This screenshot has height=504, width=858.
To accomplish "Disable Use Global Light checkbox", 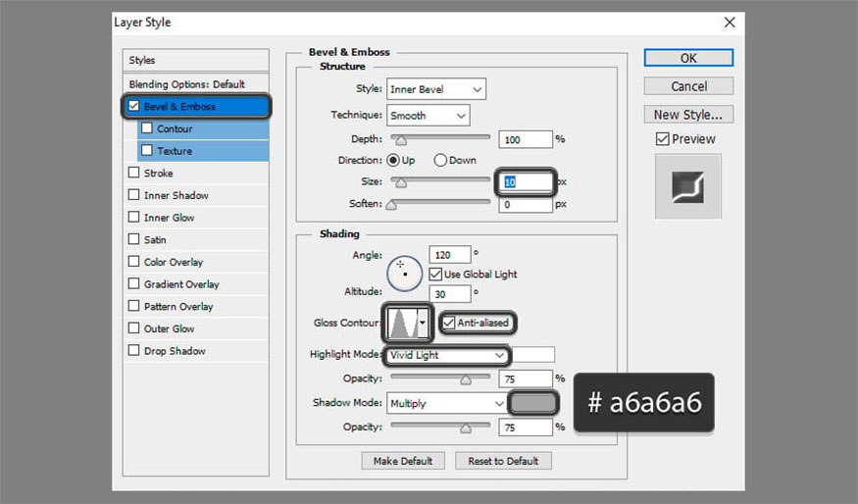I will click(x=435, y=275).
